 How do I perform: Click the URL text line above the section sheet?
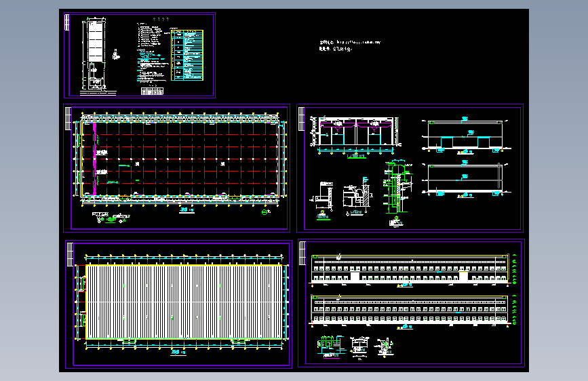[x=350, y=43]
